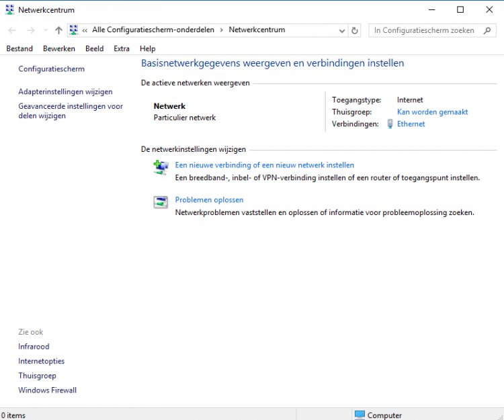Click the up-one-level arrow icon
The height and width of the screenshot is (420, 504).
pos(58,30)
